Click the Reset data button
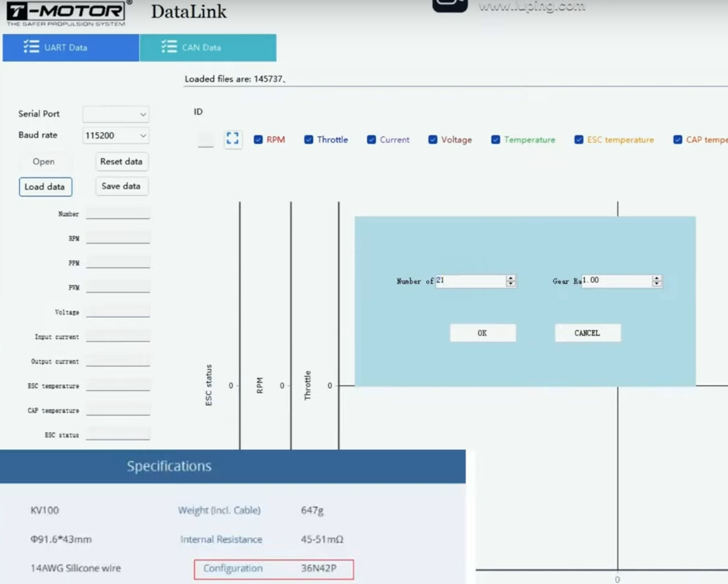This screenshot has height=584, width=728. tap(121, 162)
